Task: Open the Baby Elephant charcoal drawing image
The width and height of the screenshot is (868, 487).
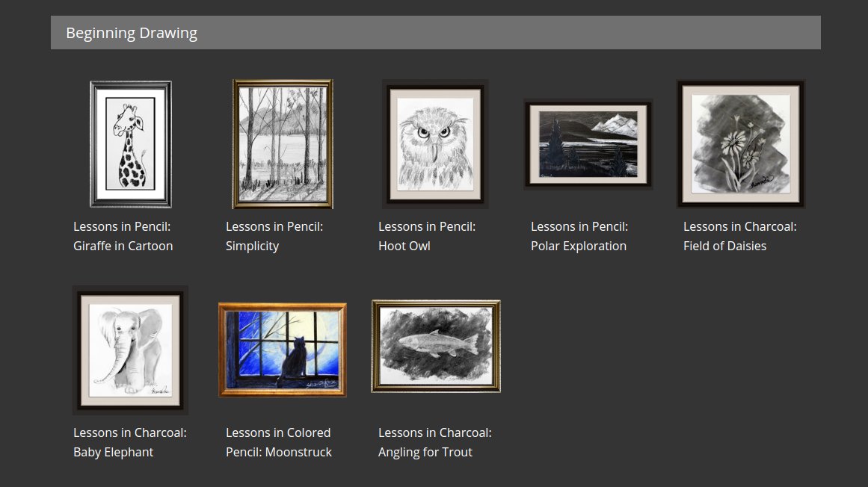Action: (x=130, y=350)
